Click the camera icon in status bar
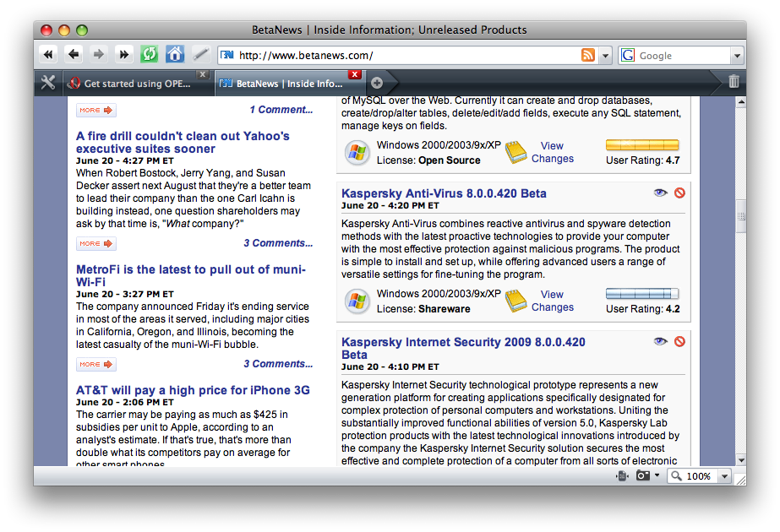Image resolution: width=780 pixels, height=532 pixels. [643, 475]
